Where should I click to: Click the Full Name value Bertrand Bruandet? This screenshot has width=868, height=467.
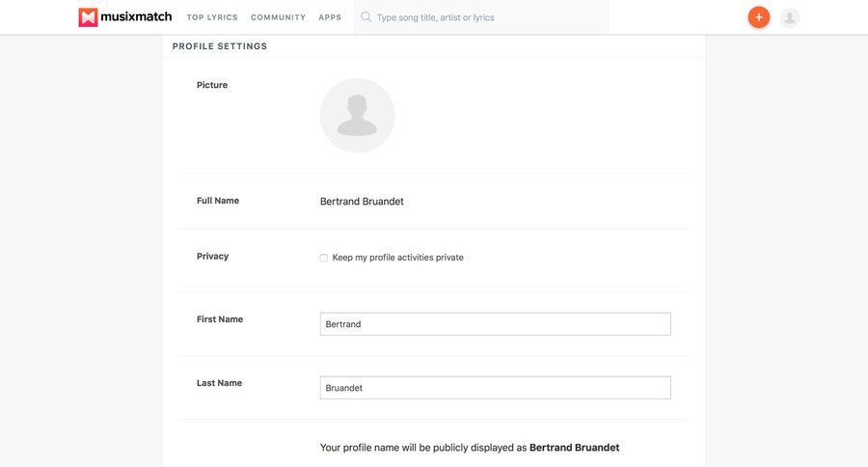pos(362,202)
